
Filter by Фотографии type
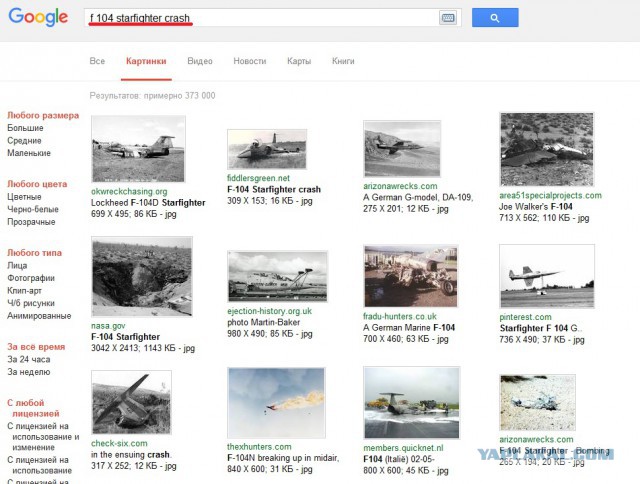point(31,278)
